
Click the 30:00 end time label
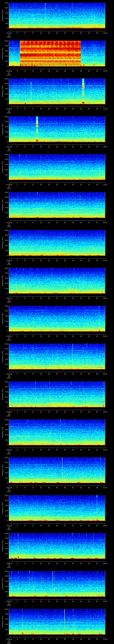tap(105, 601)
